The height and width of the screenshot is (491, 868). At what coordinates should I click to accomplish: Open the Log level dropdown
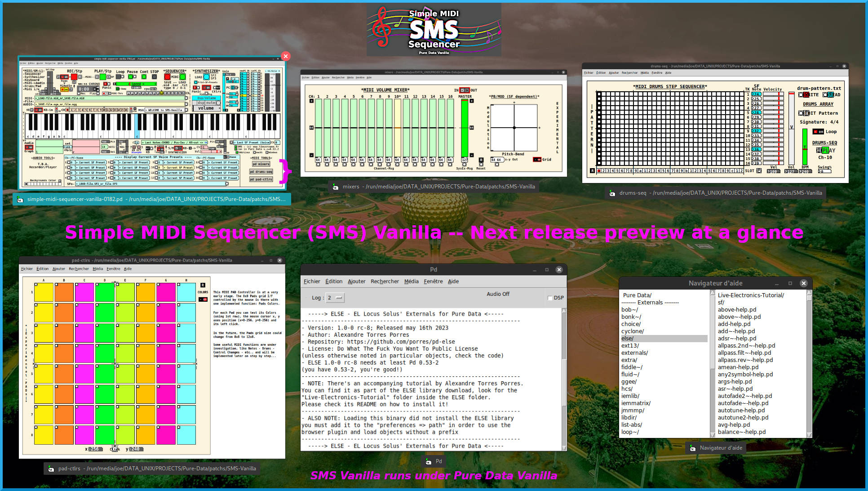pos(335,298)
